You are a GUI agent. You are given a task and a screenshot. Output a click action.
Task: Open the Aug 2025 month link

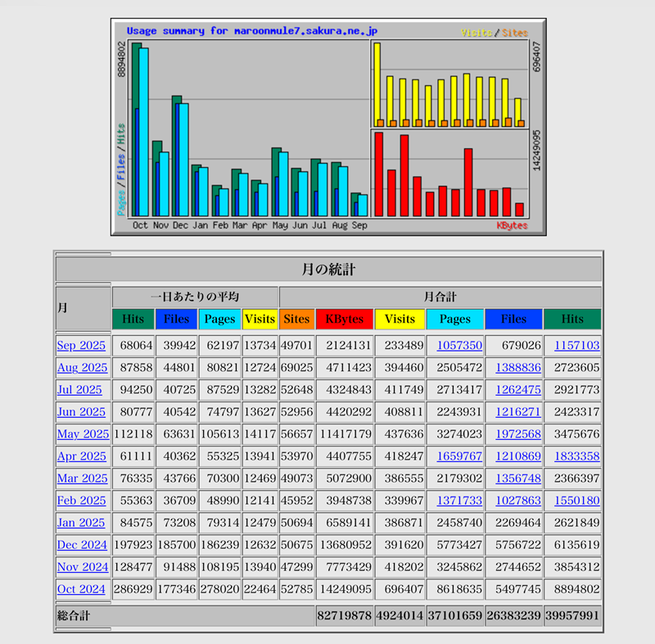point(82,368)
